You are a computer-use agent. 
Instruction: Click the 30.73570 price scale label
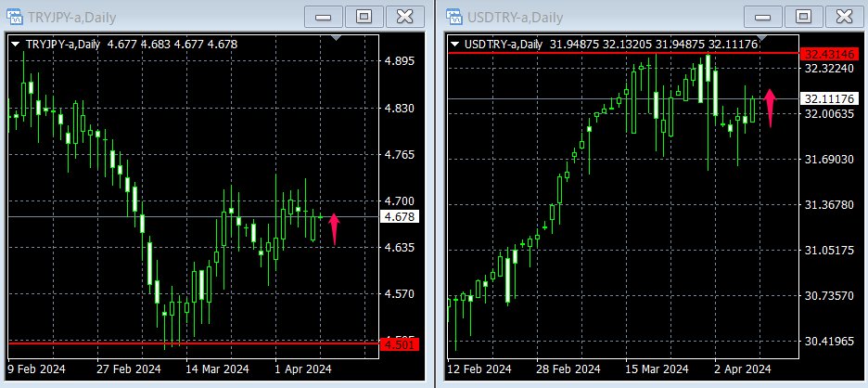[x=829, y=296]
